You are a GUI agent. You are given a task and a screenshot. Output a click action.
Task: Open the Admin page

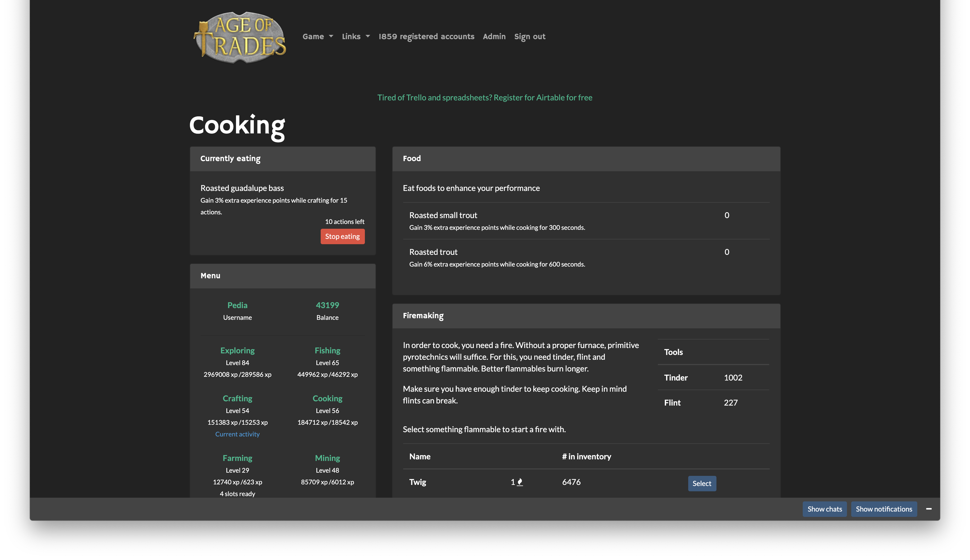click(494, 36)
